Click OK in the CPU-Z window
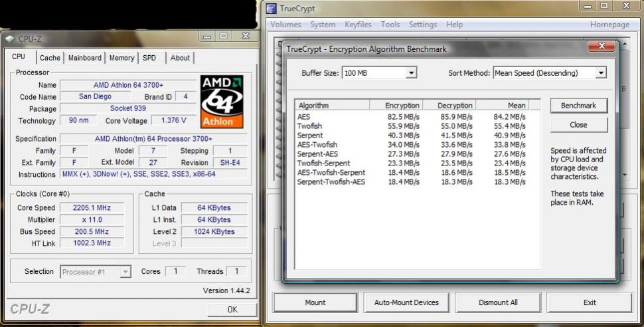This screenshot has width=644, height=327. click(232, 309)
